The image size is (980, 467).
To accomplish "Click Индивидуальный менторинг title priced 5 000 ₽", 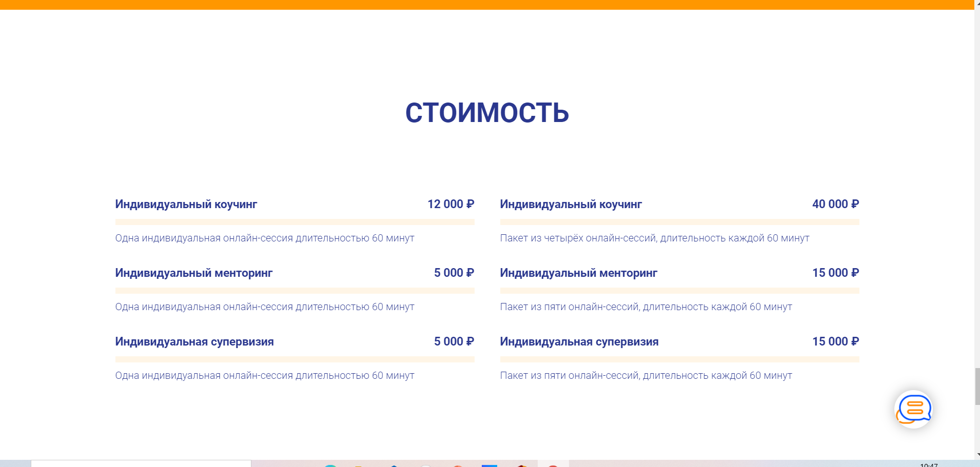I will pos(194,273).
